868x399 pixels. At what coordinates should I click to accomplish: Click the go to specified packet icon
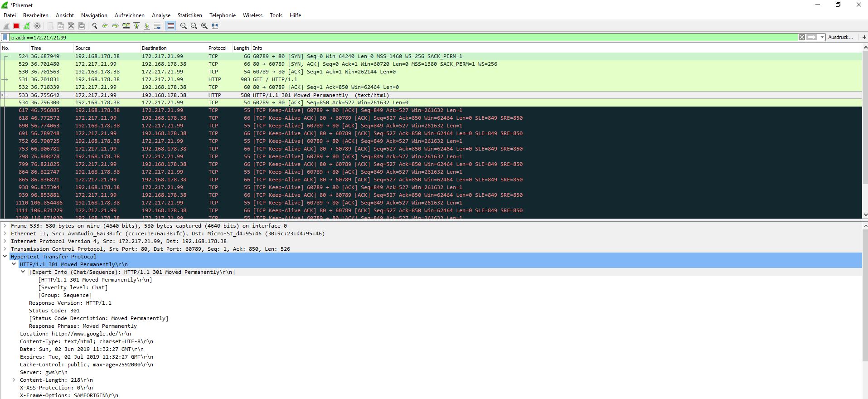point(126,26)
